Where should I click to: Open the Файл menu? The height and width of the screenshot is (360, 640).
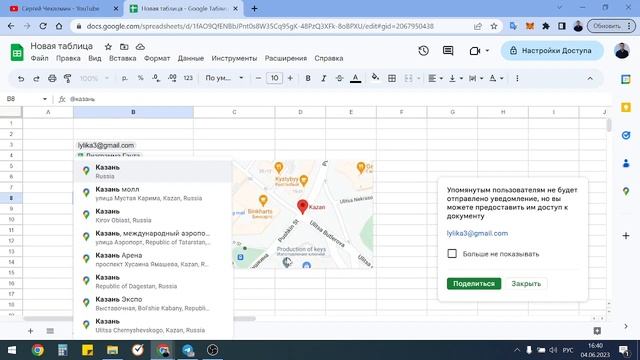39,58
